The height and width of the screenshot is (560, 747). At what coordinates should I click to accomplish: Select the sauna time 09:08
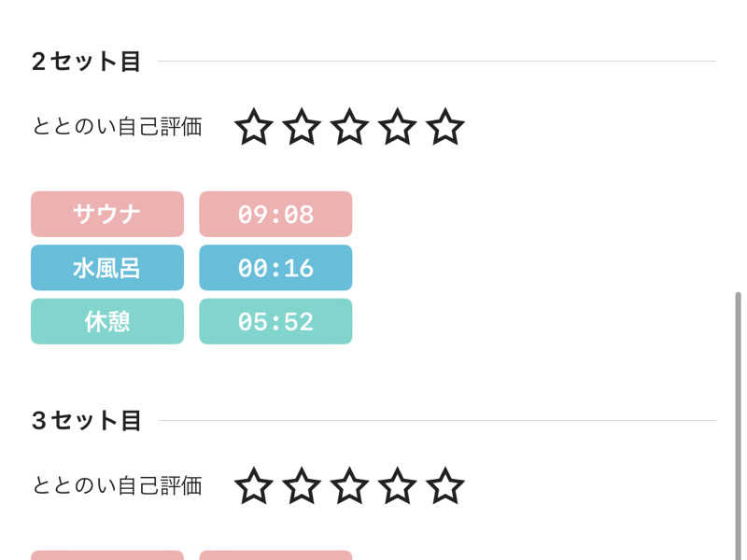[x=275, y=215]
